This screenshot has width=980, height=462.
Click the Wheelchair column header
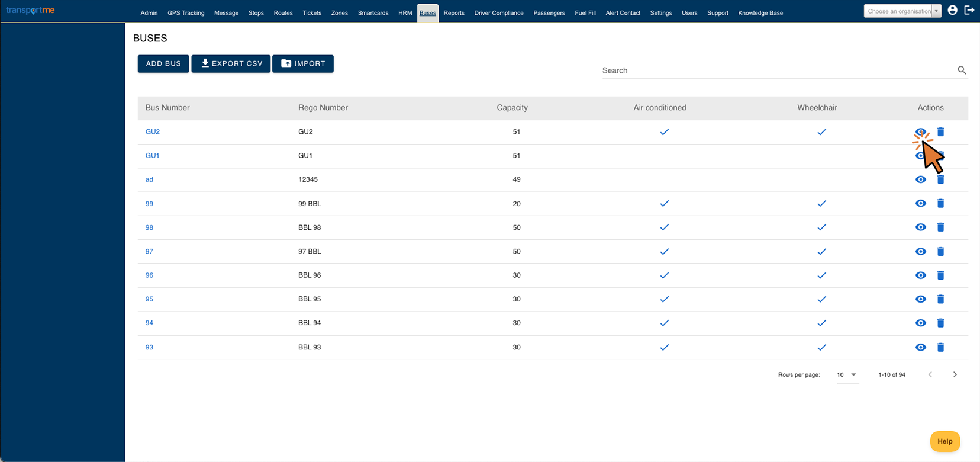point(817,108)
